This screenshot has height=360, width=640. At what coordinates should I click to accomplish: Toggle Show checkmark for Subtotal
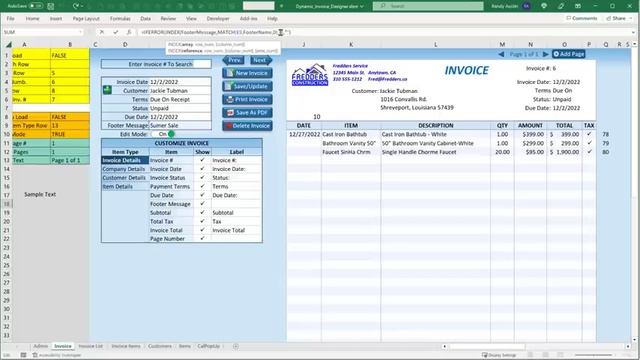(202, 212)
